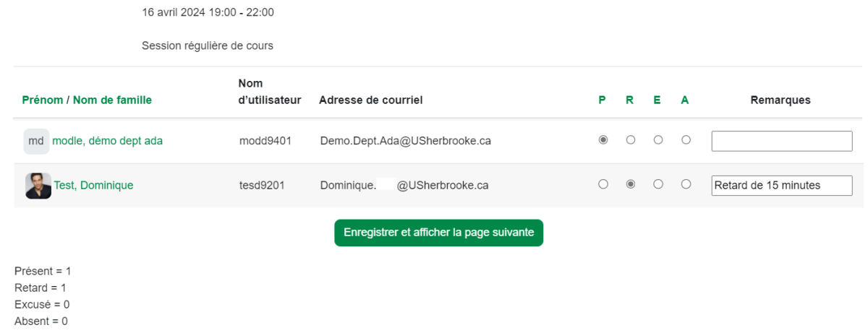Image resolution: width=868 pixels, height=333 pixels.
Task: Mark modle démo dept ada as Excusé
Action: click(658, 140)
